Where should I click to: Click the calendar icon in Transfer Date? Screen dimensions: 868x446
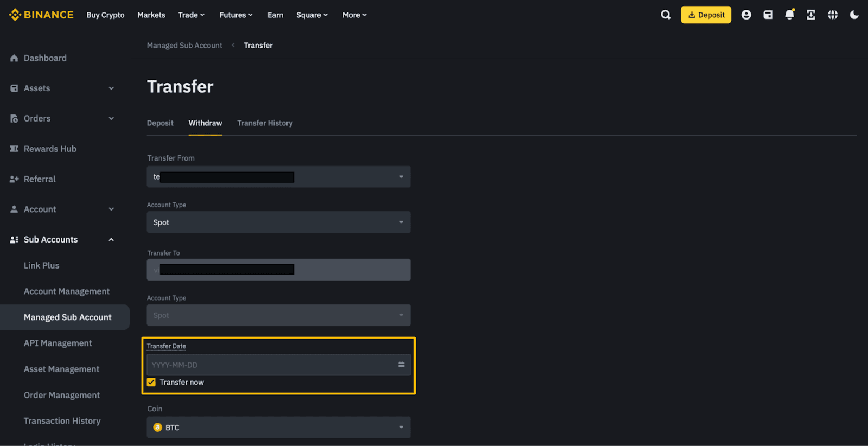tap(401, 365)
